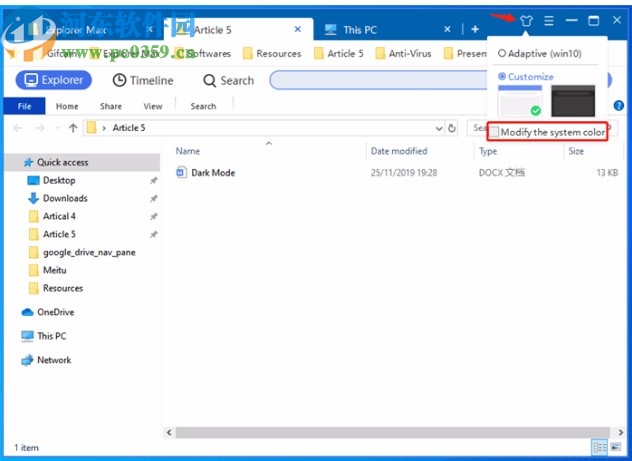Open the Timeline view
Viewport: 632px width, 461px height.
pyautogui.click(x=143, y=81)
